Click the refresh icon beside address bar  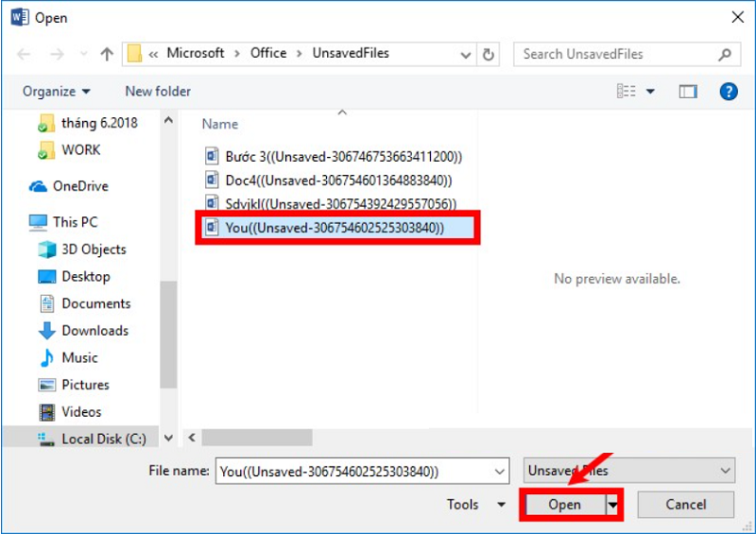tap(489, 54)
